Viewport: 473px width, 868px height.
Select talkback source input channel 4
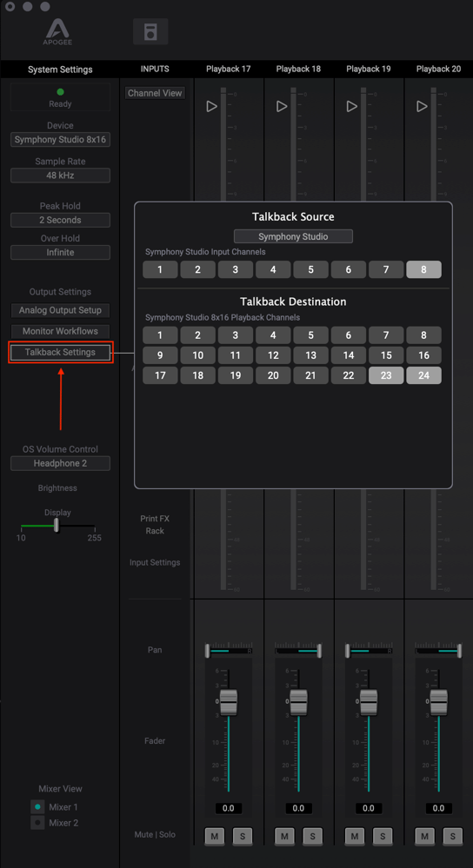pos(273,269)
